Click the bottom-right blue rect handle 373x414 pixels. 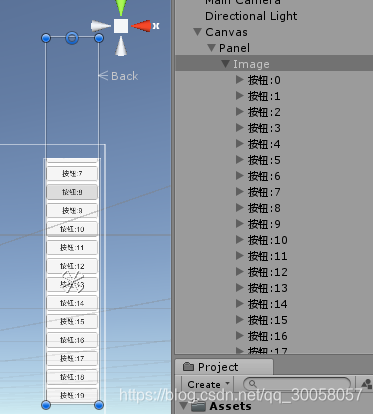click(x=99, y=405)
